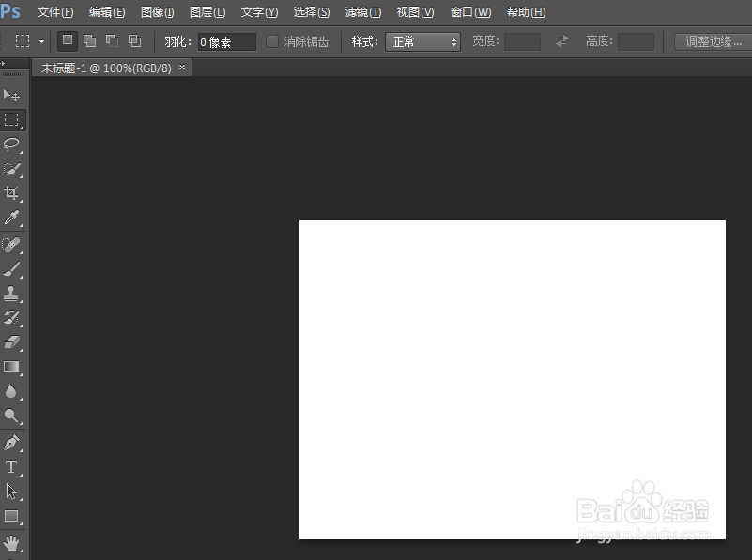
Task: Open the 样式 dropdown showing 正常
Action: (422, 41)
